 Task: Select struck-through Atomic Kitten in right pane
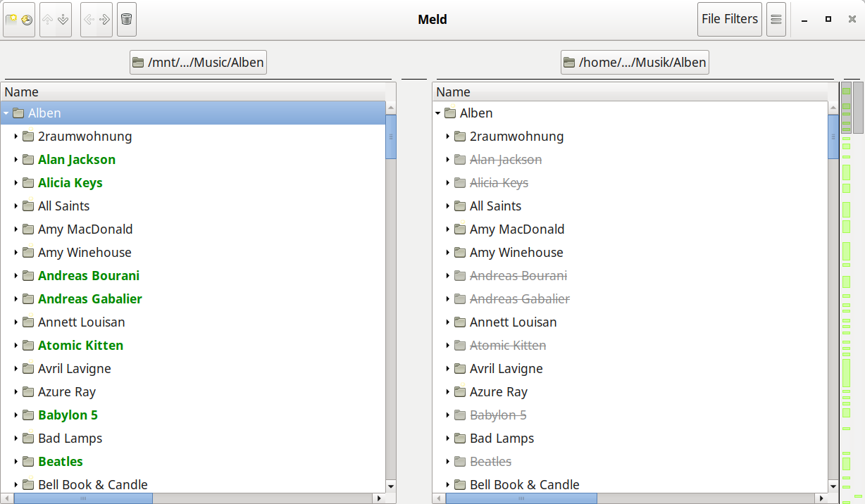508,346
